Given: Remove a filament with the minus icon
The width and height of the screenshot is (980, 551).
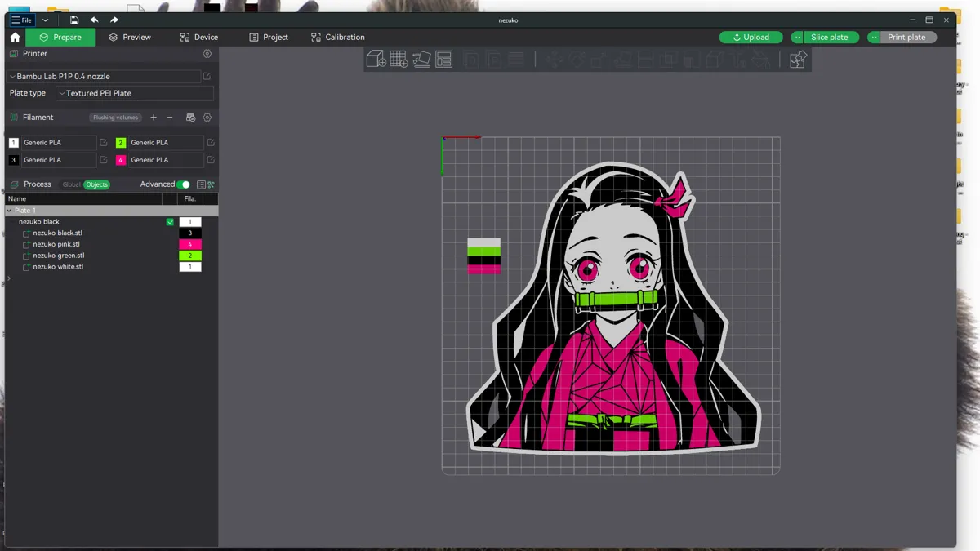Looking at the screenshot, I should tap(170, 118).
